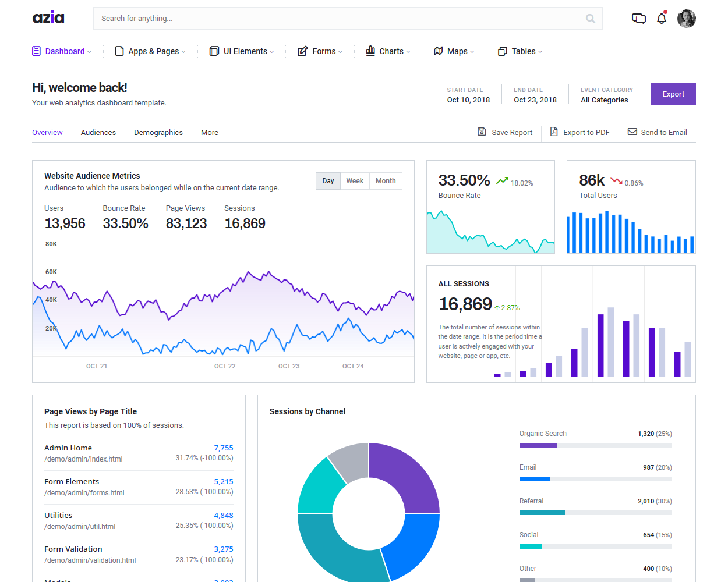
Task: Click the Charts bar graph icon
Action: coord(370,51)
